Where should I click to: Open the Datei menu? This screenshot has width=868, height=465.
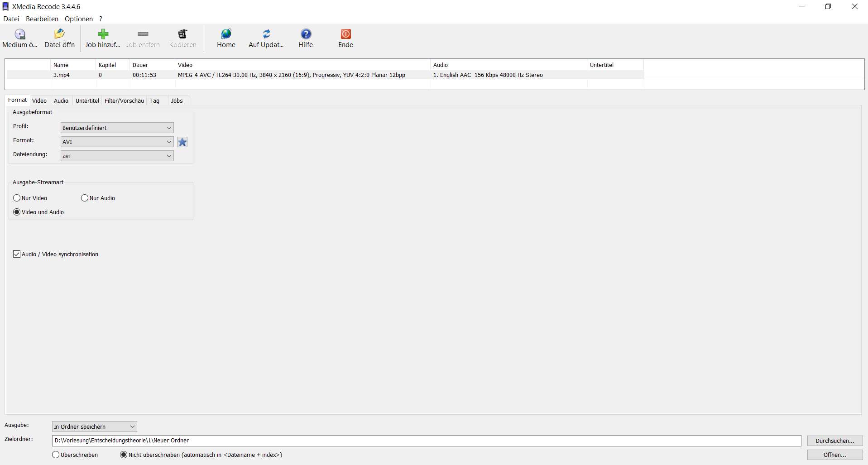[11, 19]
